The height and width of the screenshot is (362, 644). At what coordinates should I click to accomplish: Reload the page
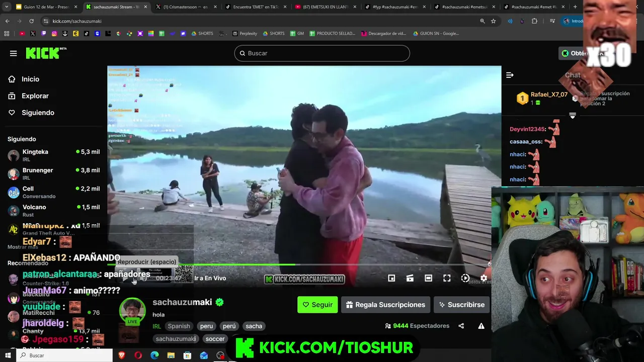(x=31, y=21)
